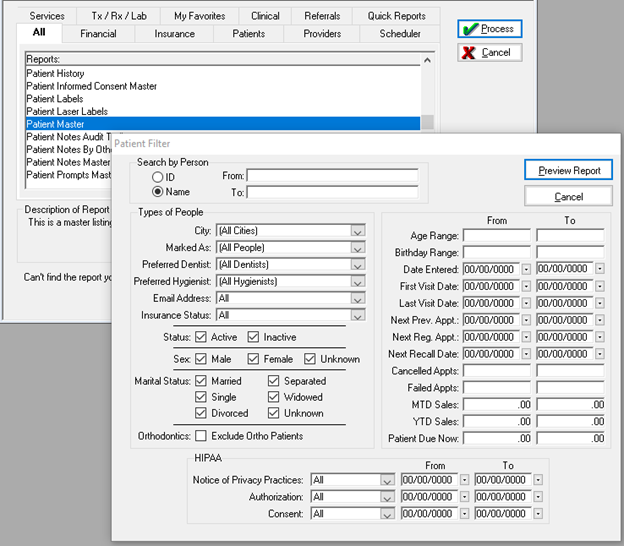This screenshot has height=546, width=624.
Task: Click scroll up arrow of reports list
Action: 427,60
